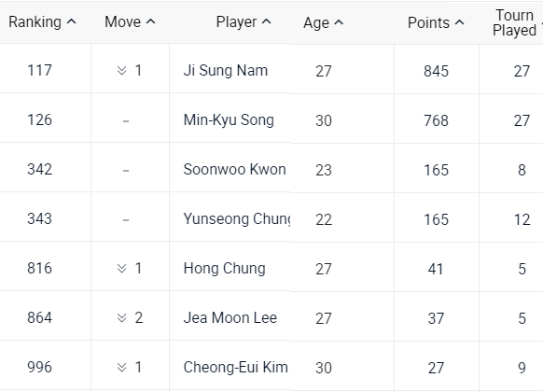The image size is (543, 392).
Task: Click the Points sort arrow
Action: click(x=459, y=22)
